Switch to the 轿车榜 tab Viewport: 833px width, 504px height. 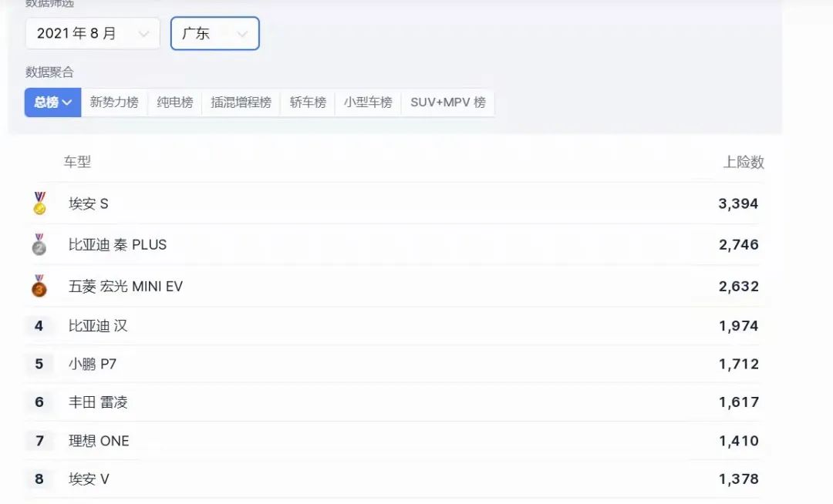pyautogui.click(x=308, y=102)
